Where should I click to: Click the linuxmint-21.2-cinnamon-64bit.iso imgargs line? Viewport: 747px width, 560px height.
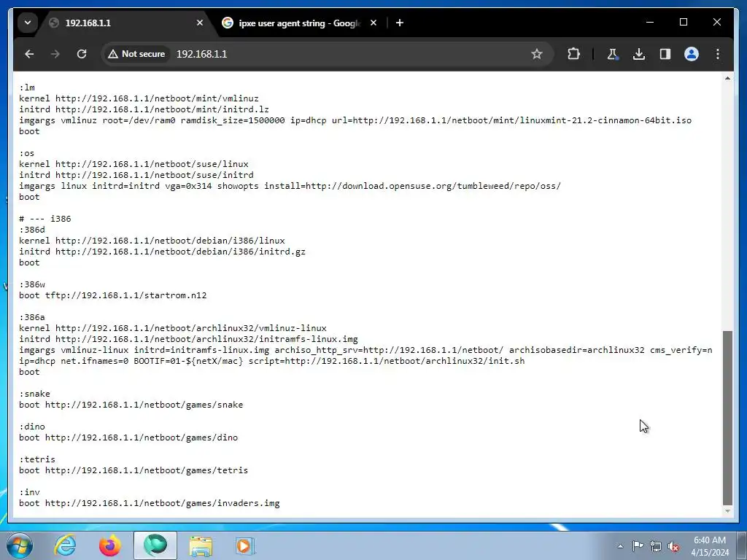[355, 120]
